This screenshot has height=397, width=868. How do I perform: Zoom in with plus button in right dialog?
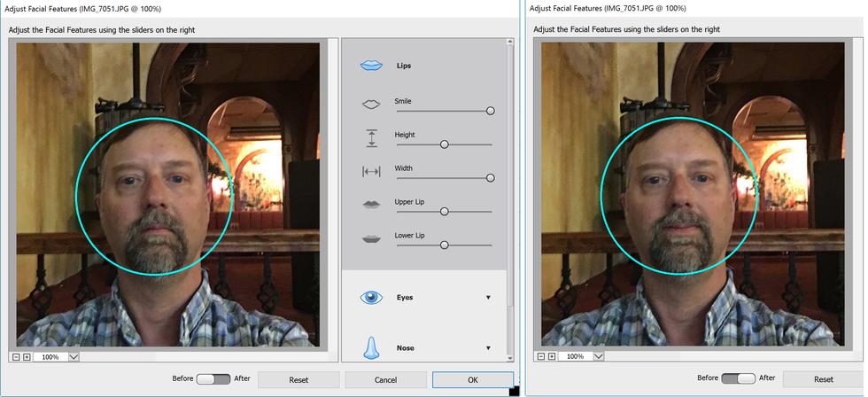[x=552, y=356]
